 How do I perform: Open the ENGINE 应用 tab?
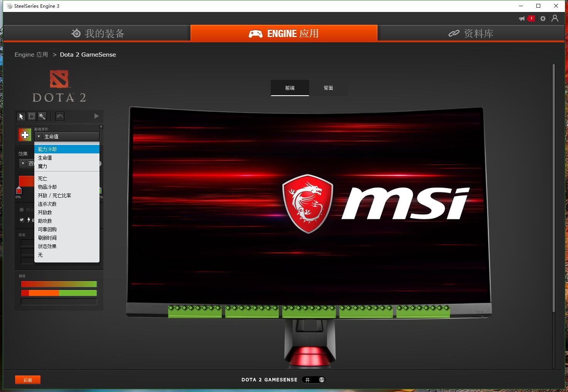[x=284, y=33]
